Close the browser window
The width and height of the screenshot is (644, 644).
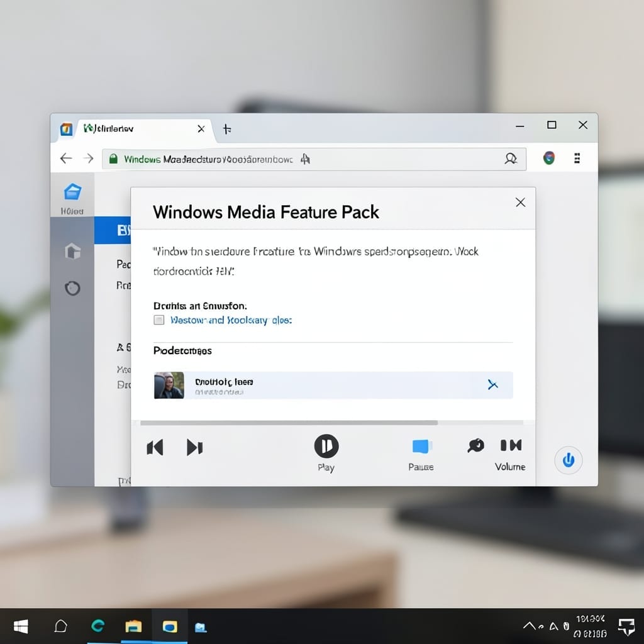tap(583, 125)
